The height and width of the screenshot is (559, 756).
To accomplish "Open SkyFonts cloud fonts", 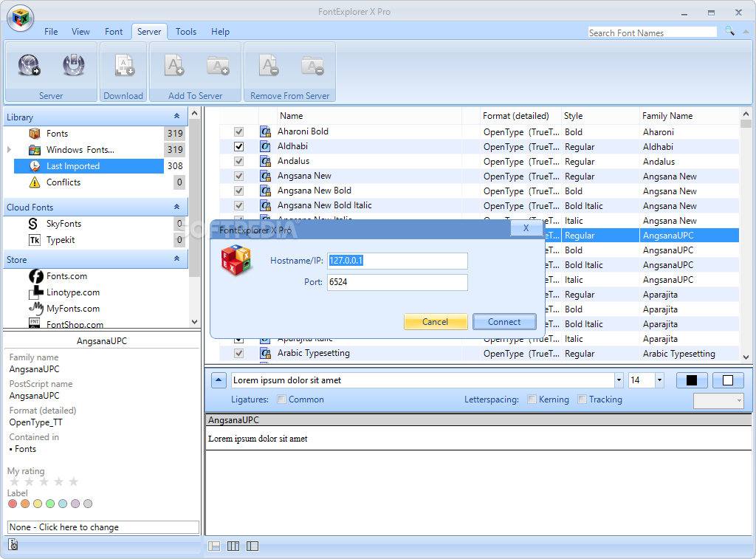I will pyautogui.click(x=63, y=224).
